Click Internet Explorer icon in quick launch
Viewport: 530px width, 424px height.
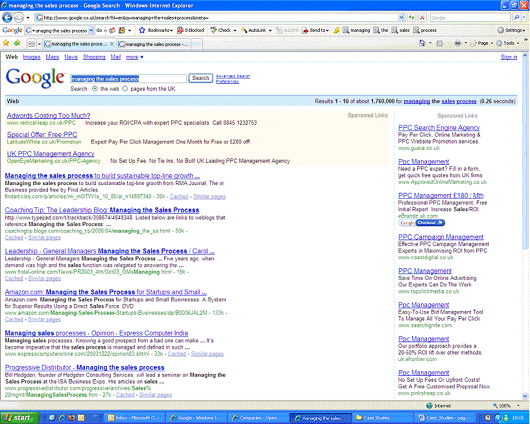pos(62,418)
